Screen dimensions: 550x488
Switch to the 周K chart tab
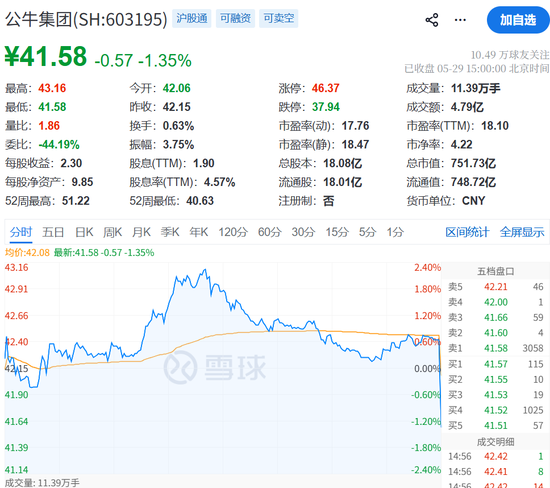pyautogui.click(x=112, y=232)
